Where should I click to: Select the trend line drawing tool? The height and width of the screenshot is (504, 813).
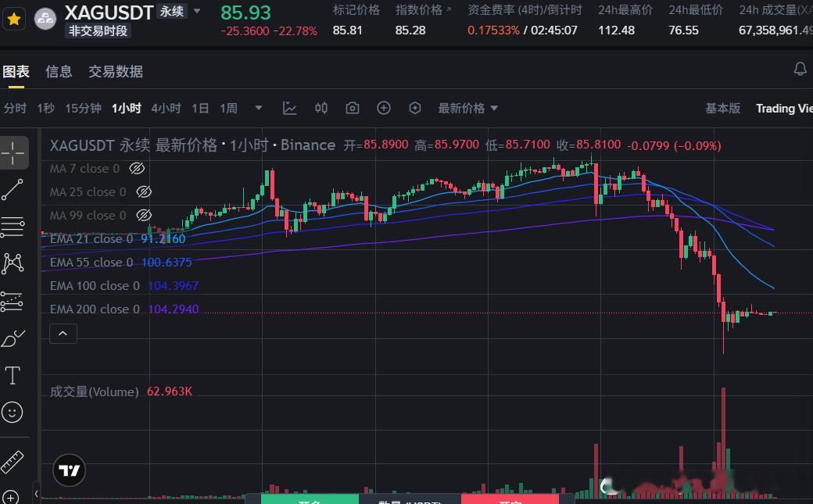[x=13, y=190]
